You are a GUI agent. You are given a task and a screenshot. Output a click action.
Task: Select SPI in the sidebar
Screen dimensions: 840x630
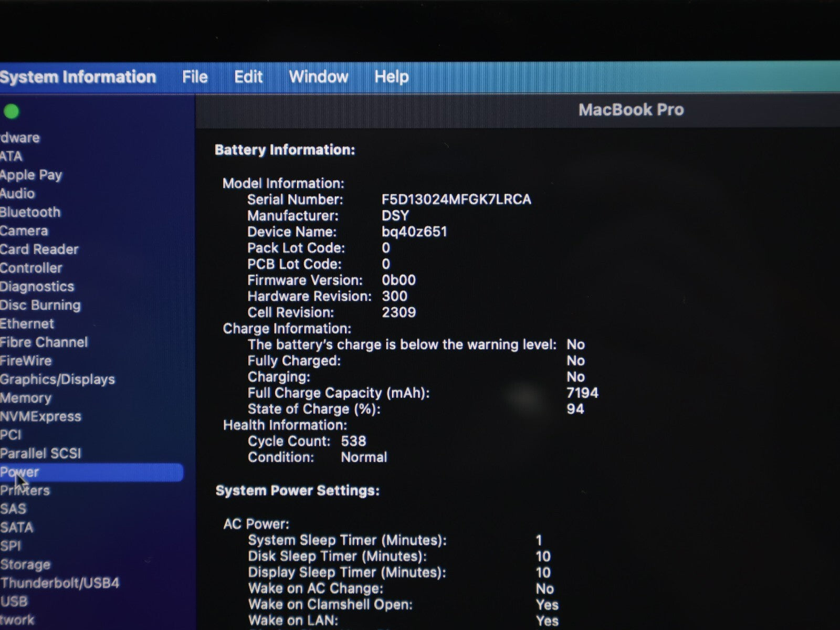coord(10,546)
